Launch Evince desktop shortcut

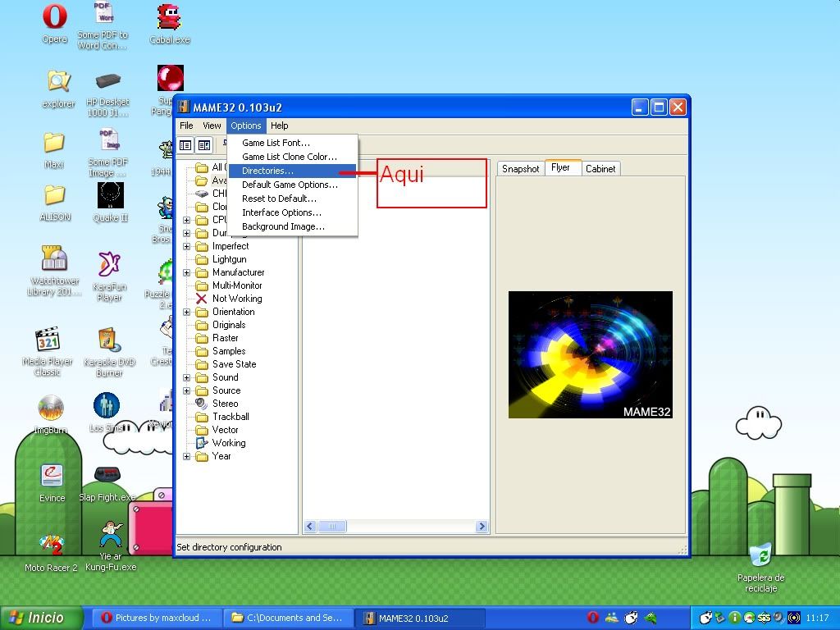click(x=52, y=483)
